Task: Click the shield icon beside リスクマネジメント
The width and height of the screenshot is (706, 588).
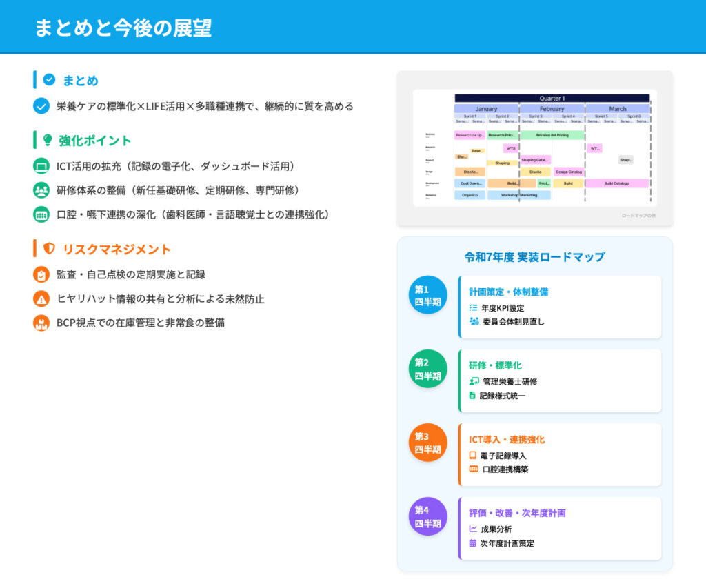Action: tap(49, 248)
